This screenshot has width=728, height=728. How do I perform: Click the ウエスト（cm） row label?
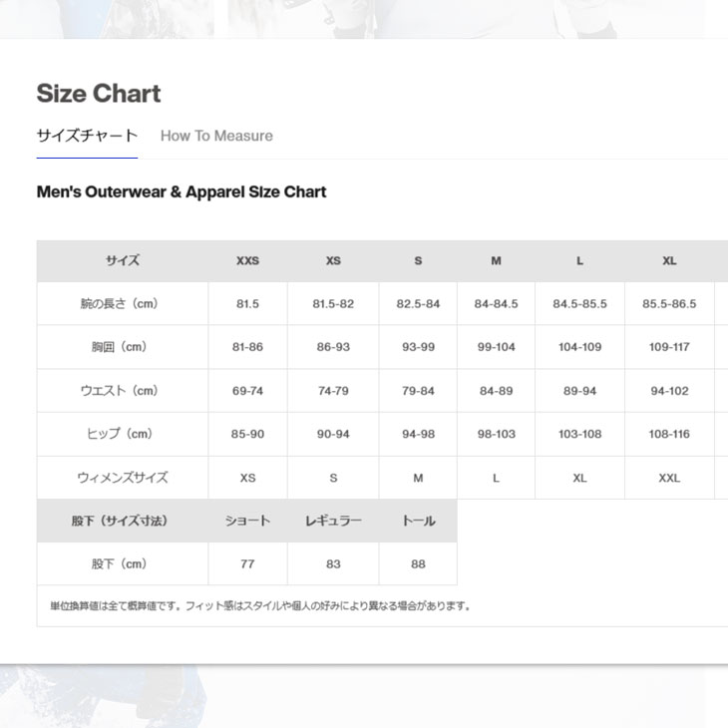tap(123, 391)
